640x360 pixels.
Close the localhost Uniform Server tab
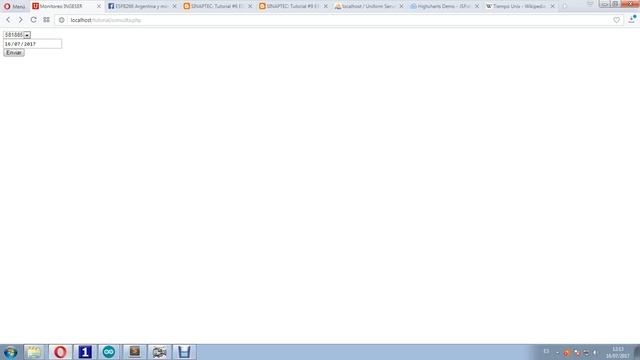[x=401, y=6]
